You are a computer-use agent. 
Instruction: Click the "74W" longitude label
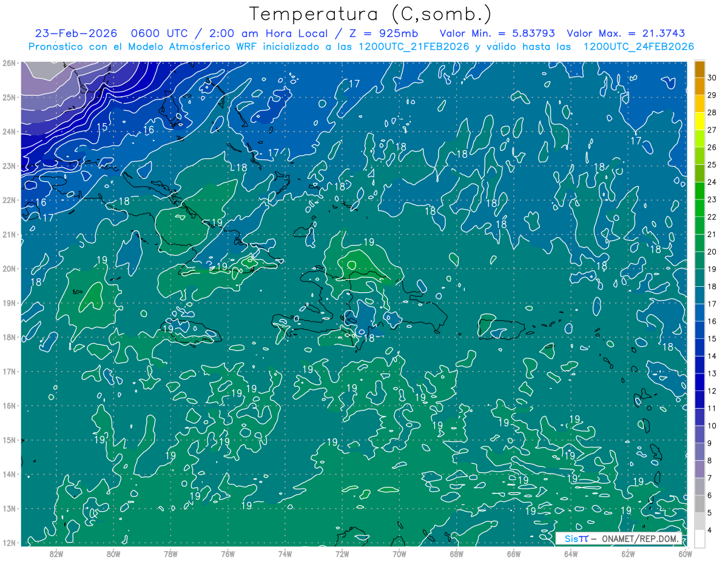pyautogui.click(x=285, y=554)
